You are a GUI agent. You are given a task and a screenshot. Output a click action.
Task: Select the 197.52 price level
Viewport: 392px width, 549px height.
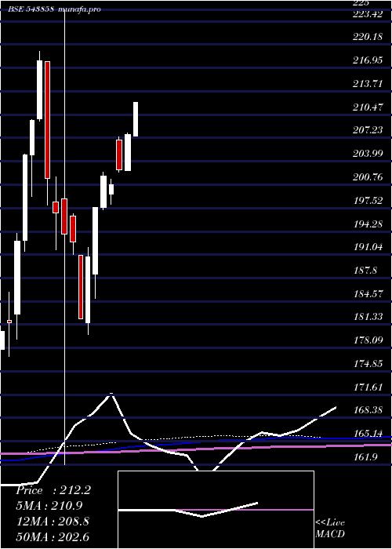click(368, 200)
